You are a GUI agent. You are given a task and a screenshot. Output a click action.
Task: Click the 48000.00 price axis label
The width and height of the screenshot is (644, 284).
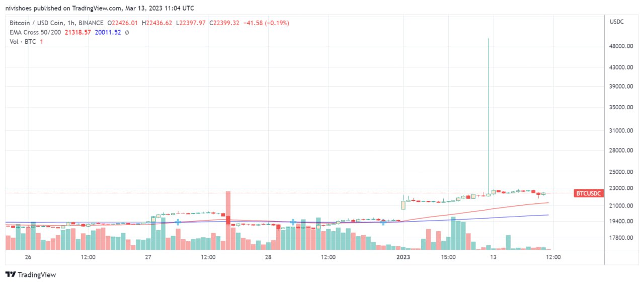tap(620, 46)
